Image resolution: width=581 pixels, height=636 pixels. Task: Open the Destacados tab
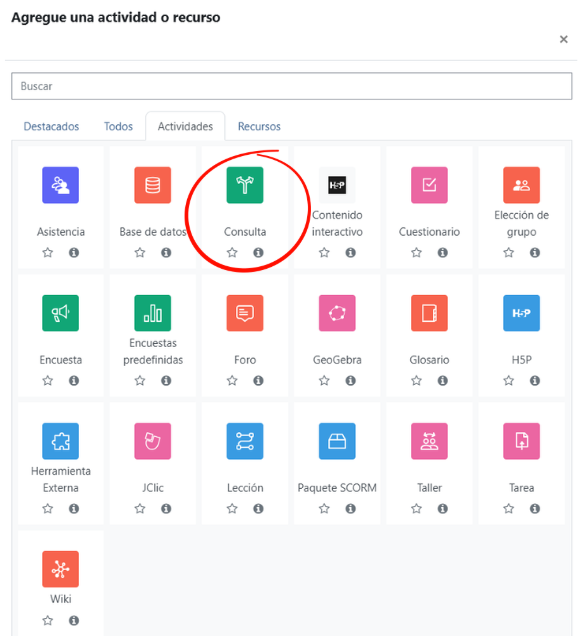[51, 127]
